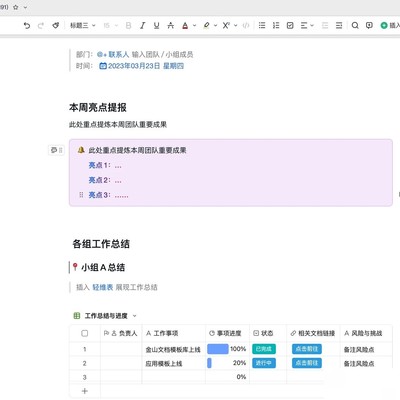The image size is (400, 400).
Task: Expand the highlight color dropdown arrow
Action: pos(215,25)
